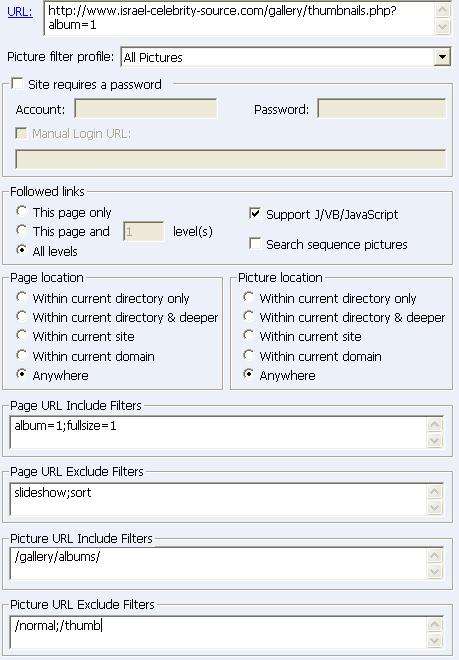Screen dimensions: 459x660
Task: Enable Site requires a password checkbox
Action: point(17,83)
